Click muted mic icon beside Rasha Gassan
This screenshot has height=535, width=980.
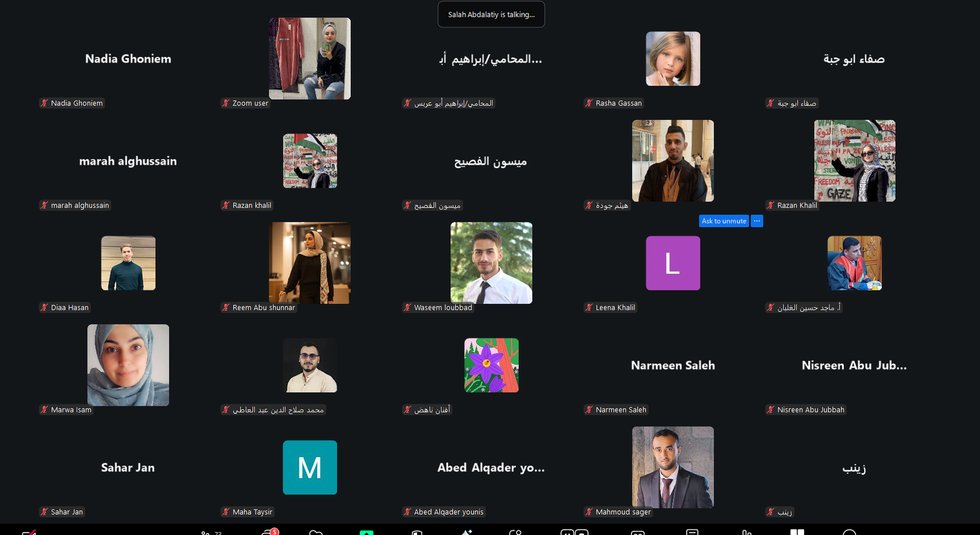(x=589, y=103)
